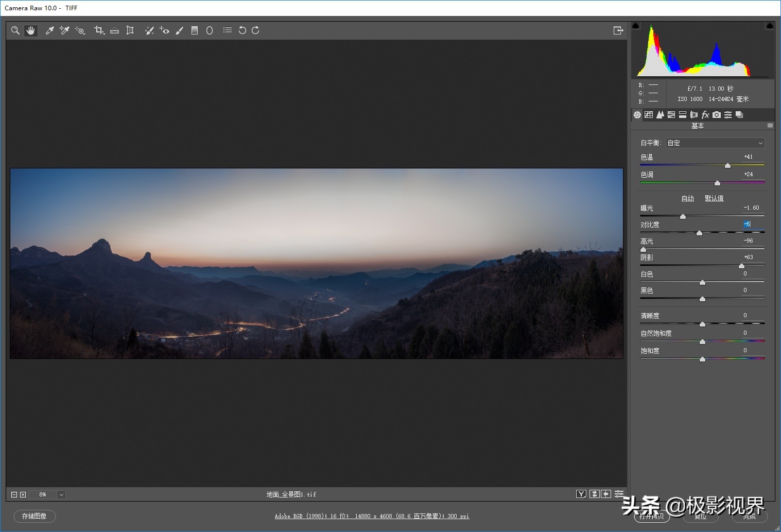Select the White Balance eyedropper tool
This screenshot has height=532, width=781.
50,30
